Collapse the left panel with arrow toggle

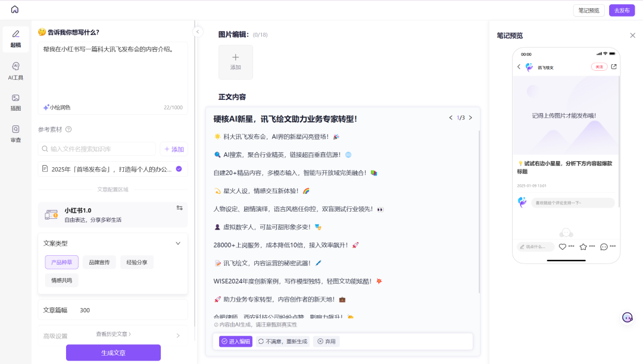198,32
